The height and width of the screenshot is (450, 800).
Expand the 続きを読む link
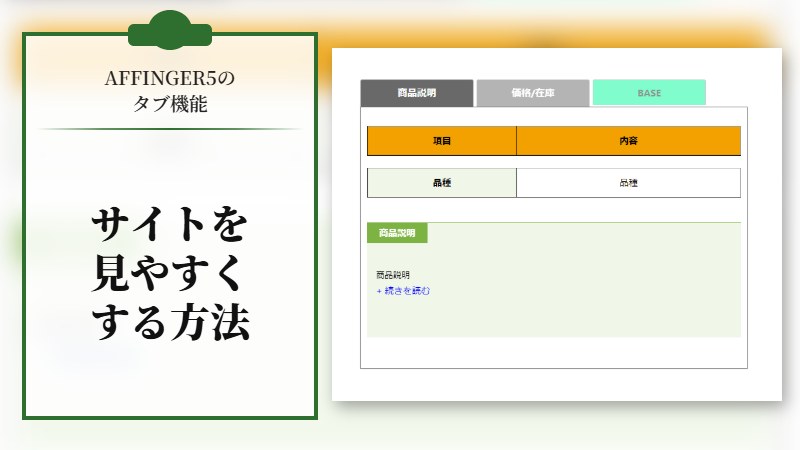click(x=403, y=291)
